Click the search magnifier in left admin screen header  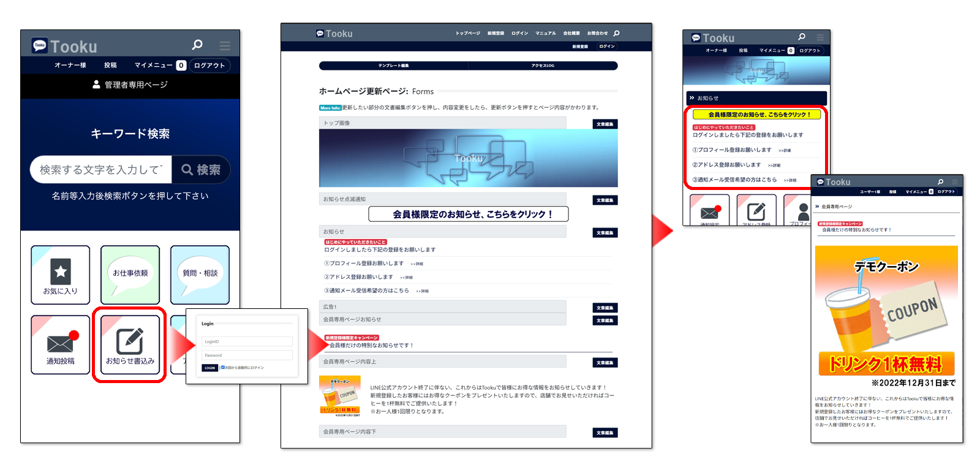coord(197,45)
